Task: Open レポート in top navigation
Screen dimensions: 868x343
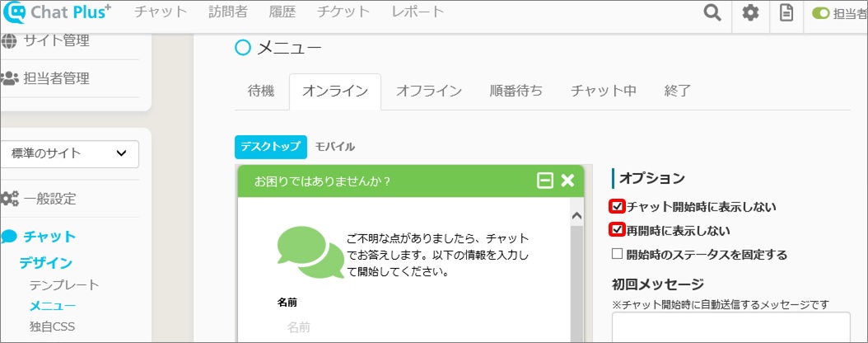Action: coord(418,12)
